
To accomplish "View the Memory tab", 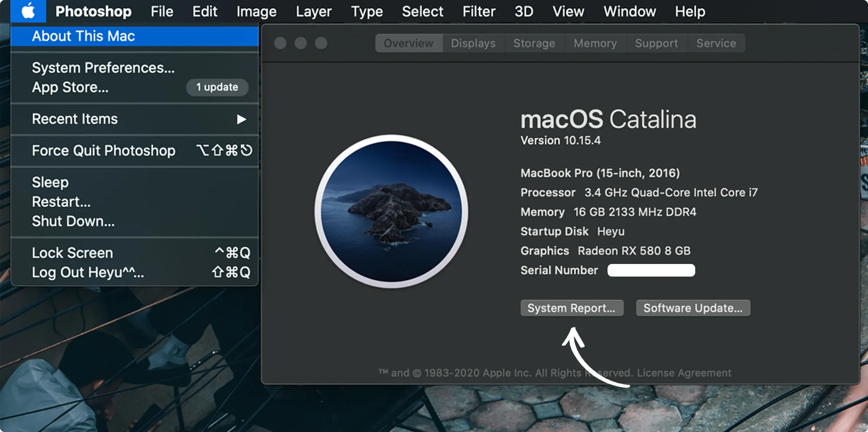I will (595, 43).
